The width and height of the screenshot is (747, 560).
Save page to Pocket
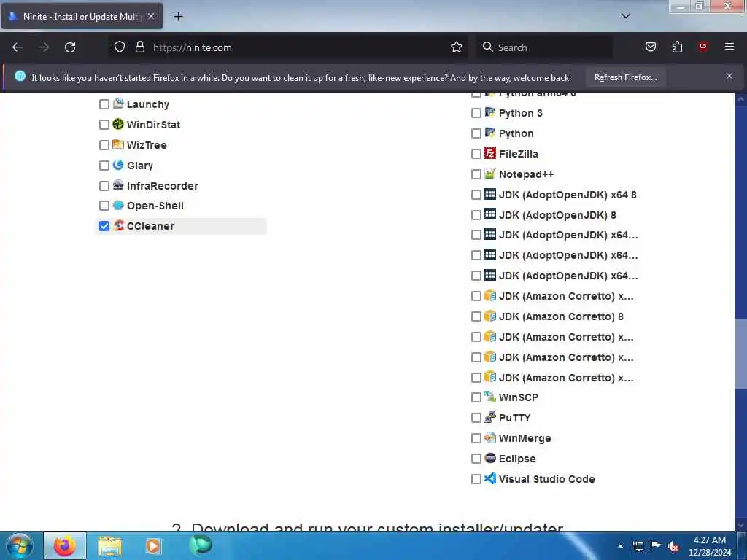point(650,47)
